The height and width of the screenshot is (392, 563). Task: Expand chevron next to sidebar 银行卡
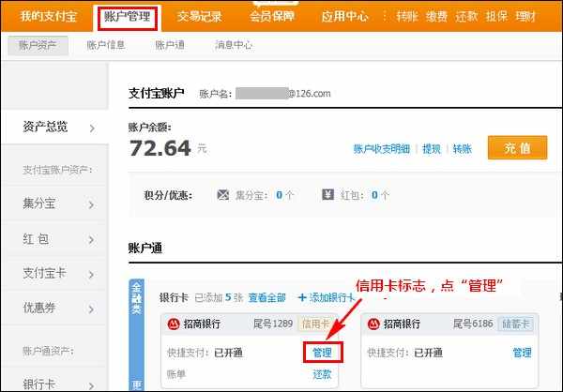pyautogui.click(x=92, y=385)
